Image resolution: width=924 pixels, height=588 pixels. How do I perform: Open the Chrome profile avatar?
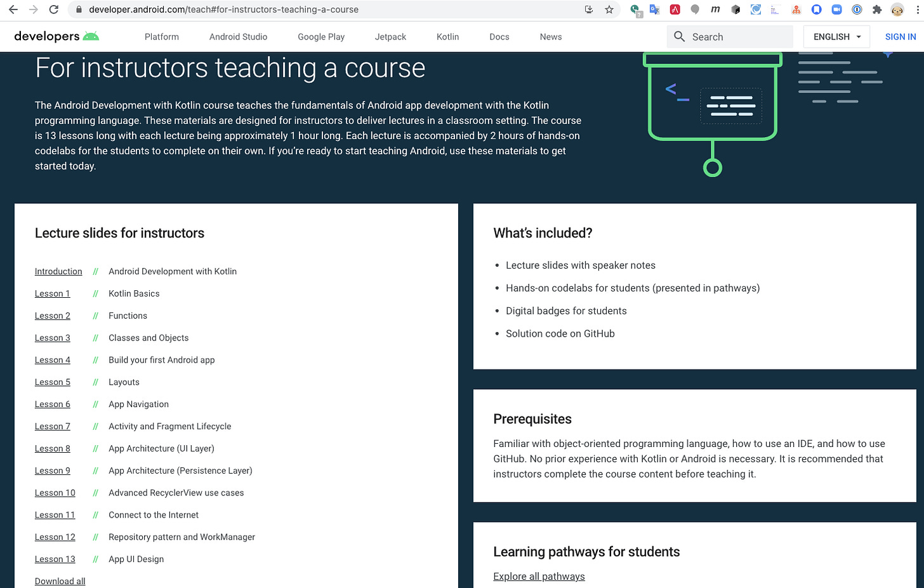[897, 10]
